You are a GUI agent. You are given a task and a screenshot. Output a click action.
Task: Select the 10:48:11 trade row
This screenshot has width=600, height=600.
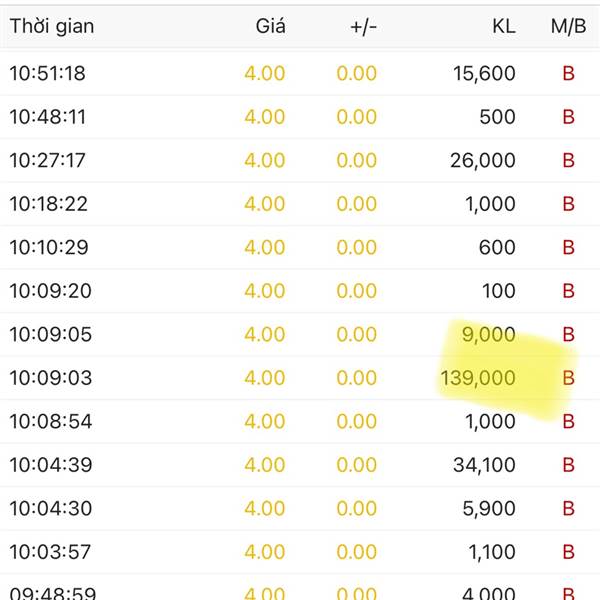(x=300, y=117)
